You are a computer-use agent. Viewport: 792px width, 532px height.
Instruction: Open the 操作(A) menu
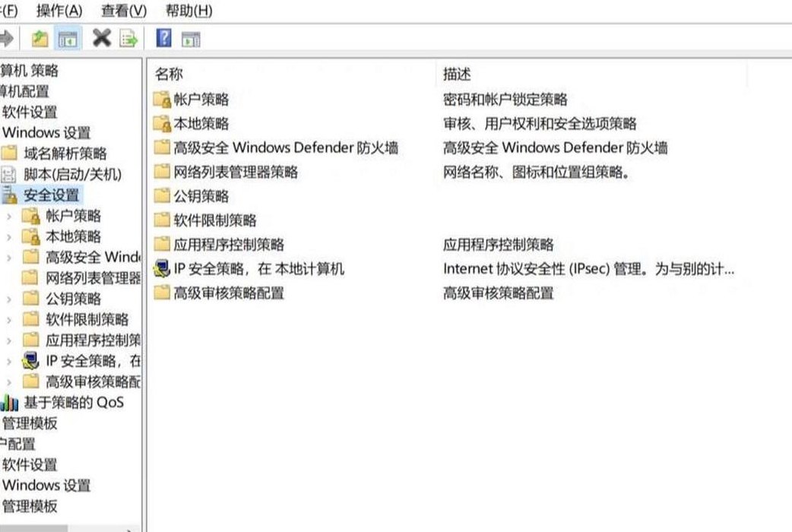pos(59,11)
